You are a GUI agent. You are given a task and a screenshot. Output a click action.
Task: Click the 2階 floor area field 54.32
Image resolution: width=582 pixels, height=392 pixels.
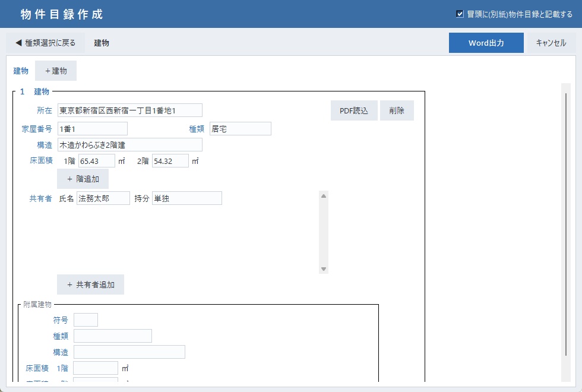[170, 161]
